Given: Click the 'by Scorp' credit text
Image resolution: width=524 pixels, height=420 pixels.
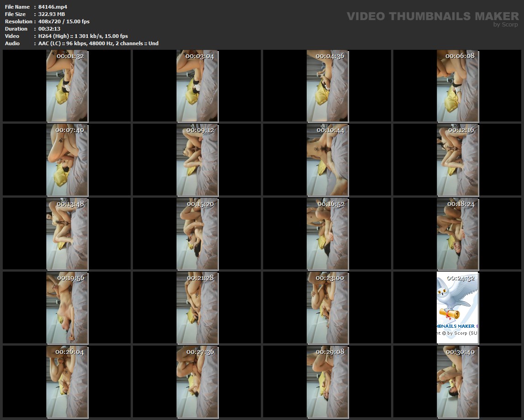Looking at the screenshot, I should click(505, 25).
